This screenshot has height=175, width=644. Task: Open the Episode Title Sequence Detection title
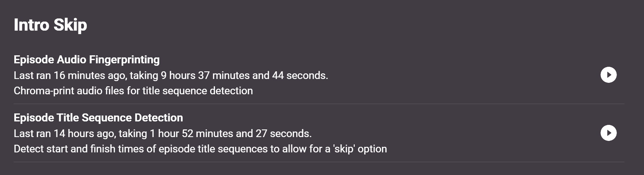point(98,118)
